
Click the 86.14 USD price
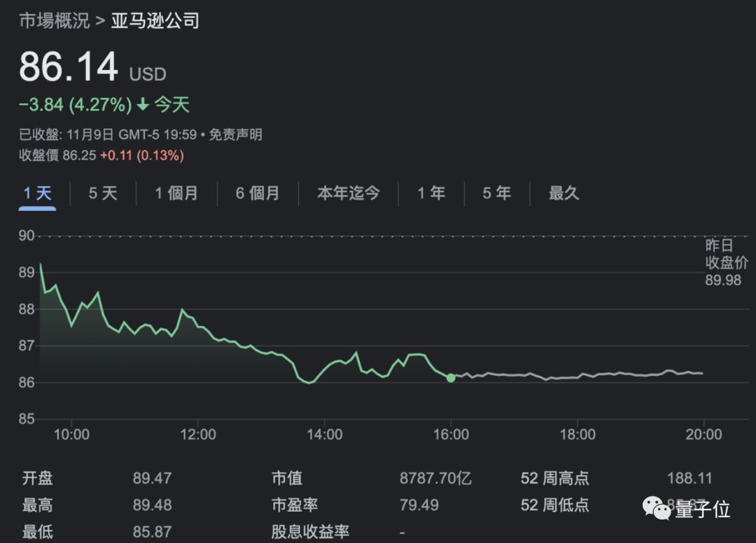click(x=69, y=68)
